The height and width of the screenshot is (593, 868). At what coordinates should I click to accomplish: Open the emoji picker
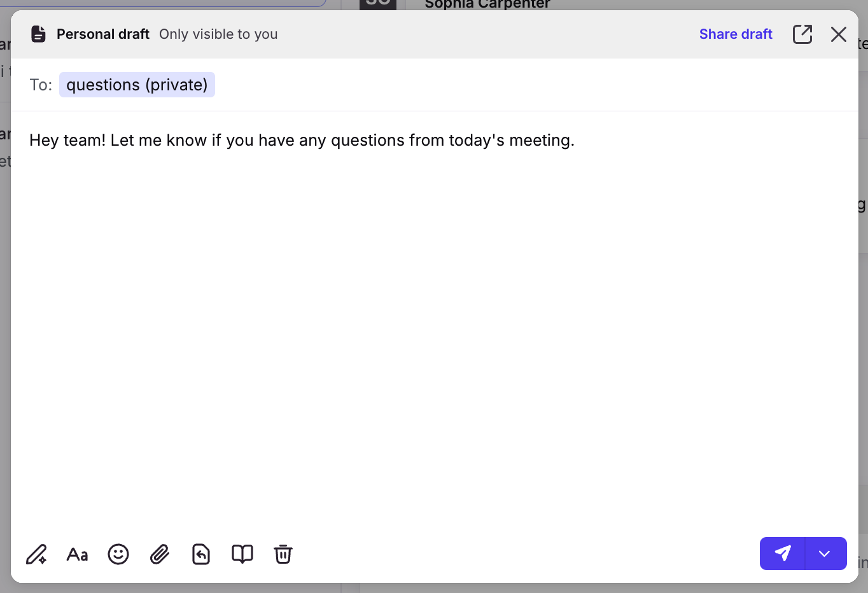click(x=118, y=554)
